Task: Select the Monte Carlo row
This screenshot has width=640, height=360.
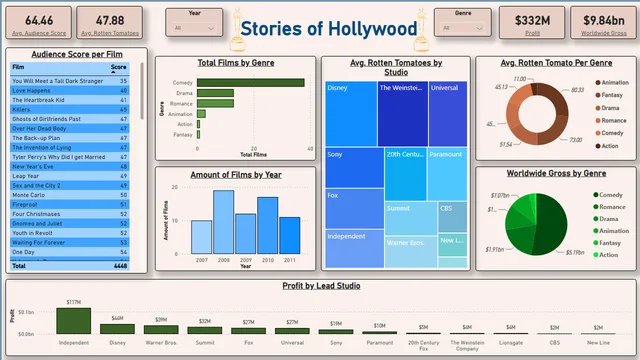Action: pyautogui.click(x=69, y=195)
